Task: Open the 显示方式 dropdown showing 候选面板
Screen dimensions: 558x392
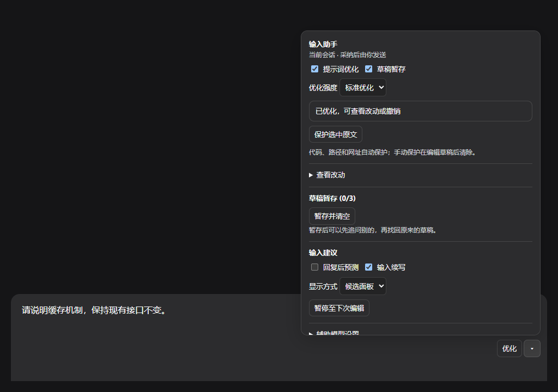Action: (363, 286)
